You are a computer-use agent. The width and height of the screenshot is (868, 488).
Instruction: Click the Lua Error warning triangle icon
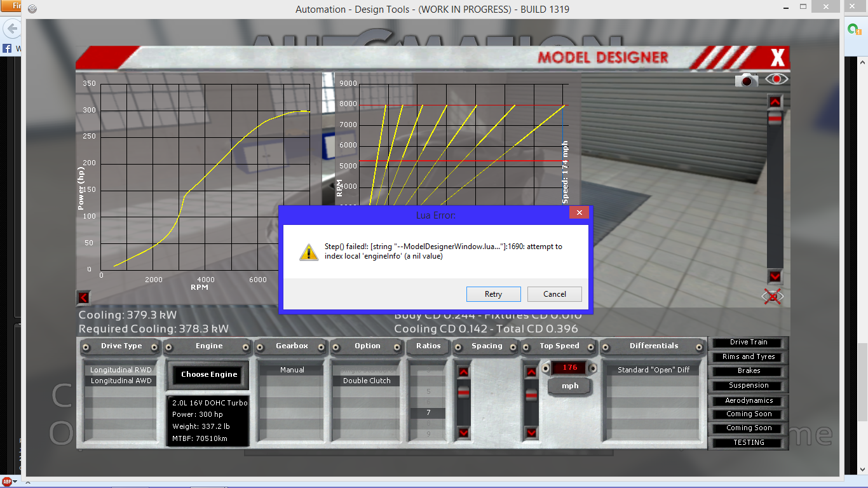pyautogui.click(x=309, y=252)
